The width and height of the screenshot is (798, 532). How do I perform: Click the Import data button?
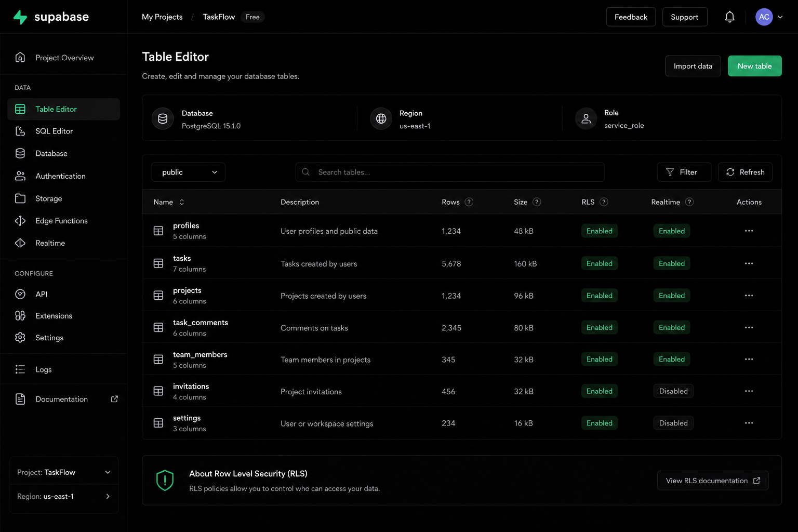point(693,66)
